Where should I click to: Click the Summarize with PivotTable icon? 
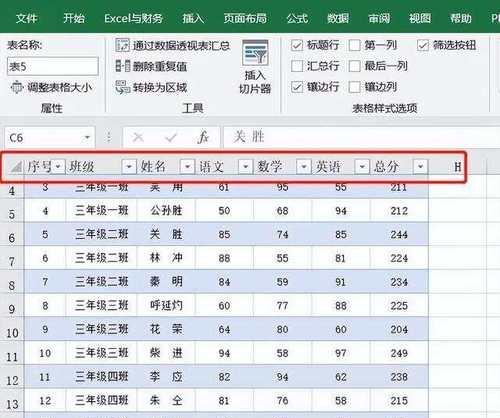[122, 45]
